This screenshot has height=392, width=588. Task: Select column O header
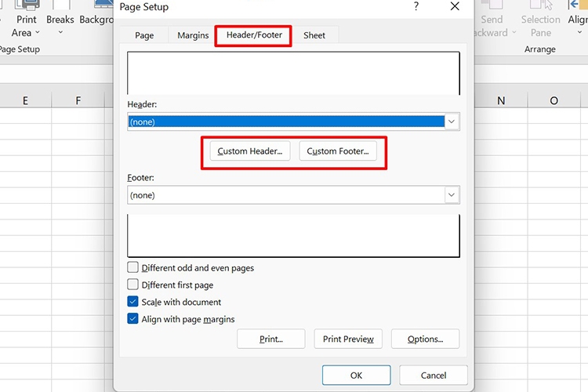554,100
